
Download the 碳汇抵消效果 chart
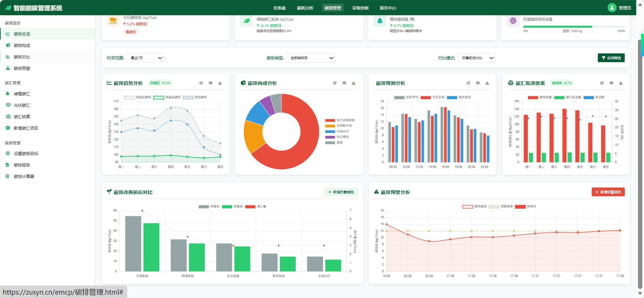621,83
